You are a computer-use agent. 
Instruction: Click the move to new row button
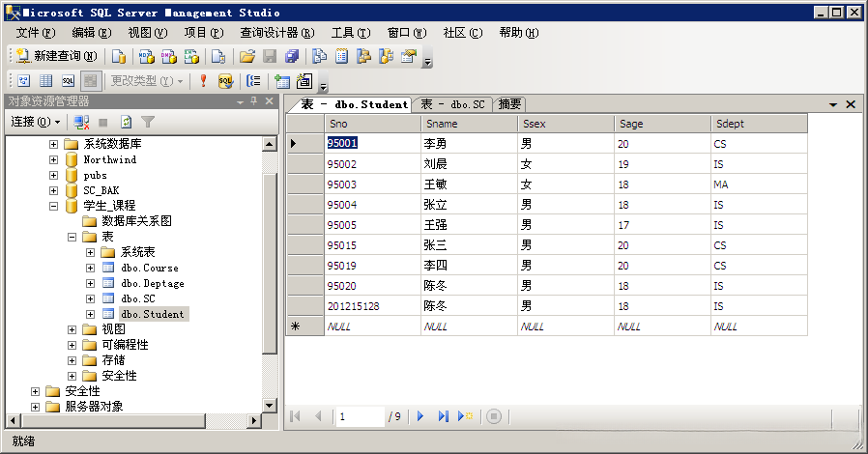click(x=465, y=415)
